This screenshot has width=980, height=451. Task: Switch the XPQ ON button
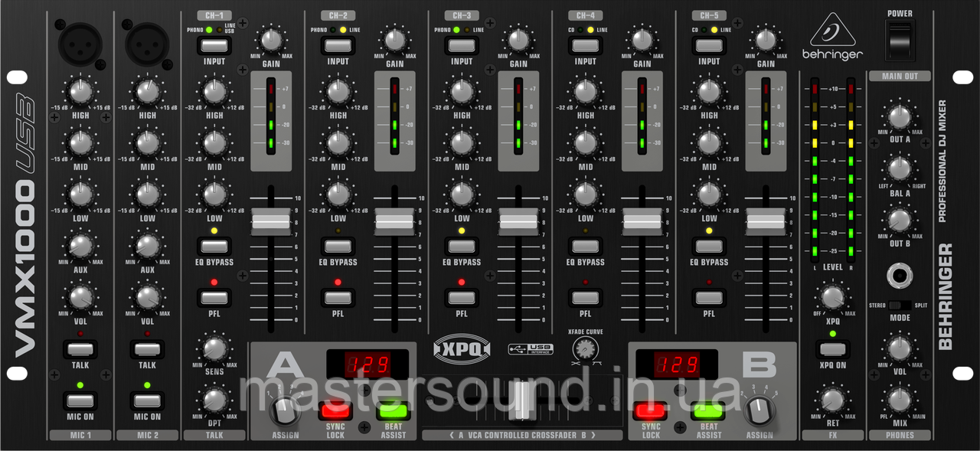(x=832, y=349)
